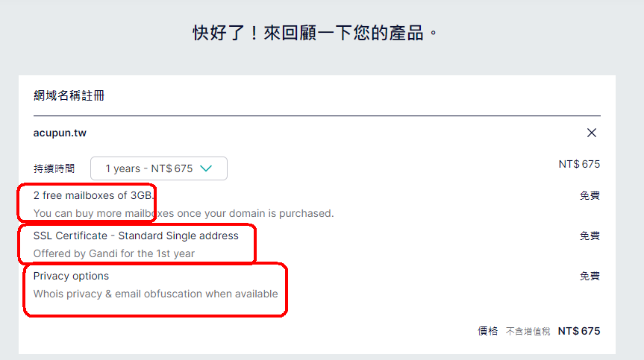This screenshot has height=360, width=644.
Task: Open the 1 years duration dropdown
Action: click(x=158, y=168)
